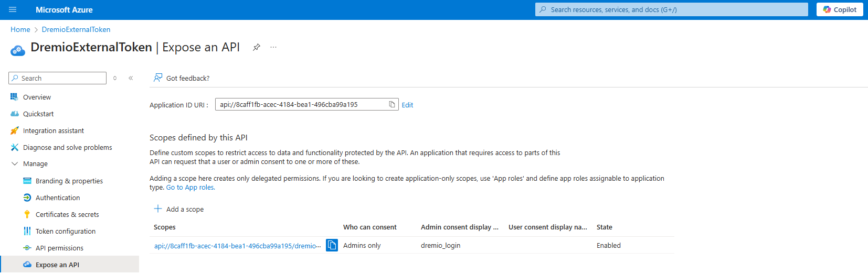Open the Azure portal hamburger menu
Screen dimensions: 868x274
click(x=13, y=9)
